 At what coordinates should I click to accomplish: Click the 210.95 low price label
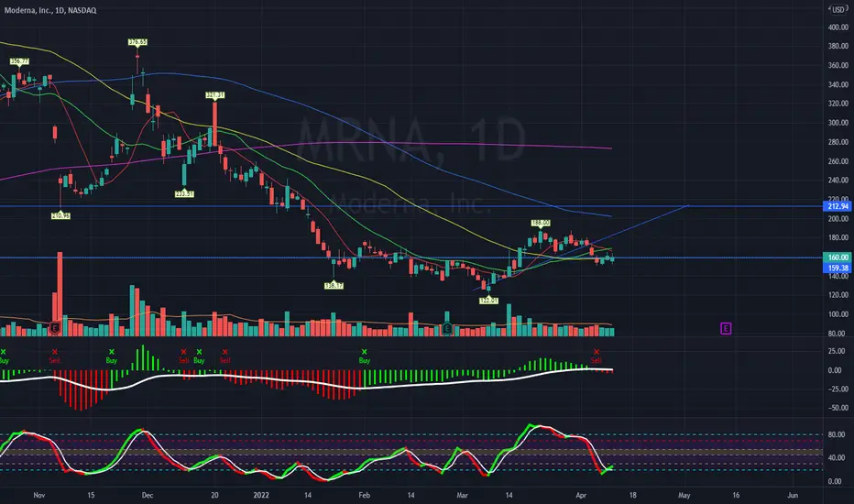[60, 215]
